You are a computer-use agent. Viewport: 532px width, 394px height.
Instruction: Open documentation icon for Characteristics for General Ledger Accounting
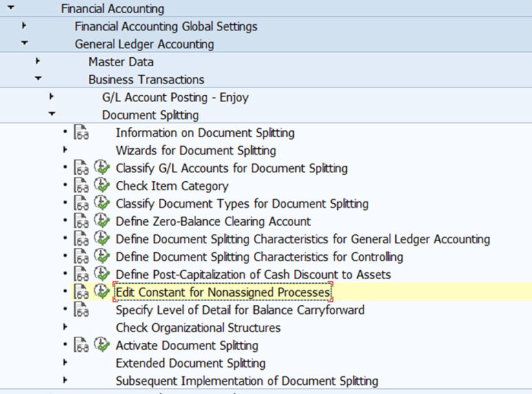[x=81, y=238]
